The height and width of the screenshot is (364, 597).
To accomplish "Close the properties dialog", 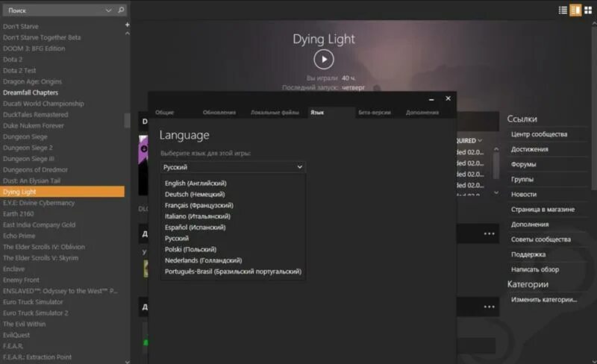I will point(448,98).
